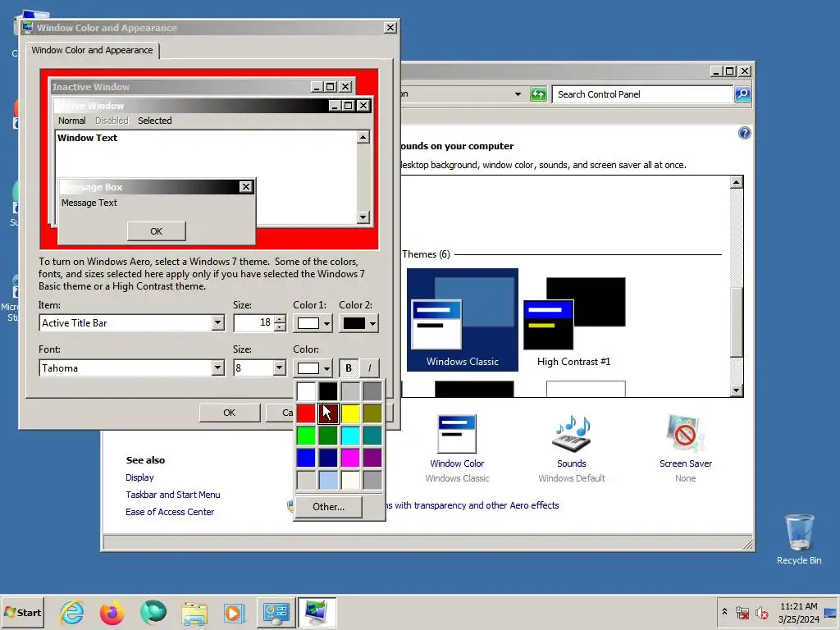Click the item Size field showing 18
Screen dimensions: 840x630
253,323
